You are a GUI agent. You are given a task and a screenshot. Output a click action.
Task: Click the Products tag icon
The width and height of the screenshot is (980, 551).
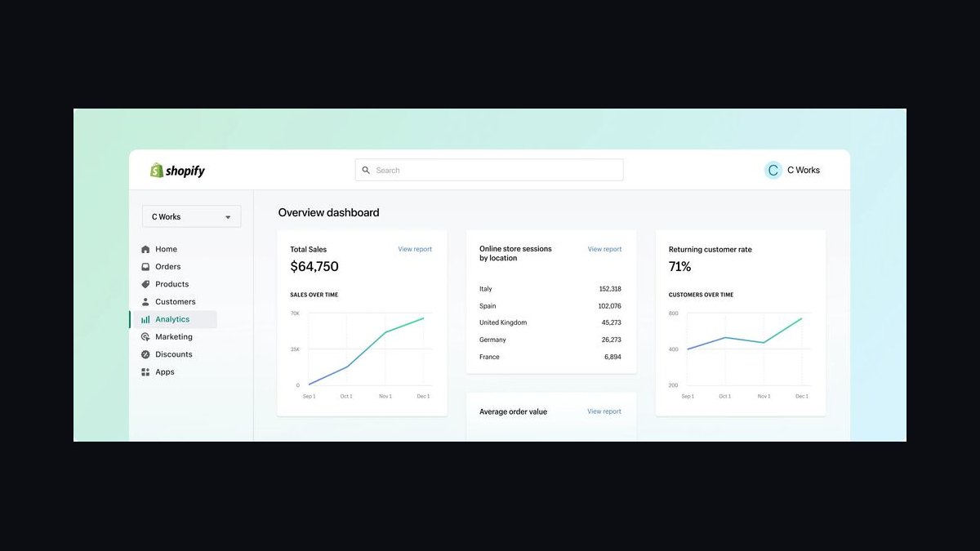[145, 284]
